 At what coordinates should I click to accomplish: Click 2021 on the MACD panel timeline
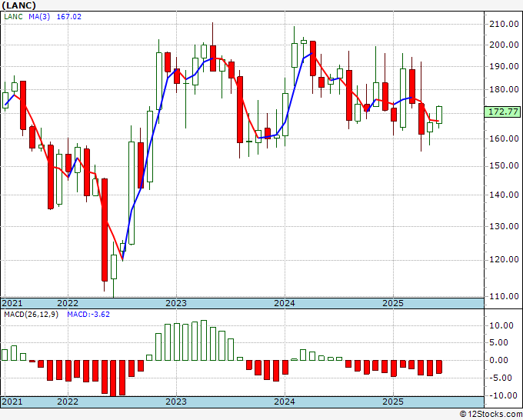point(12,402)
